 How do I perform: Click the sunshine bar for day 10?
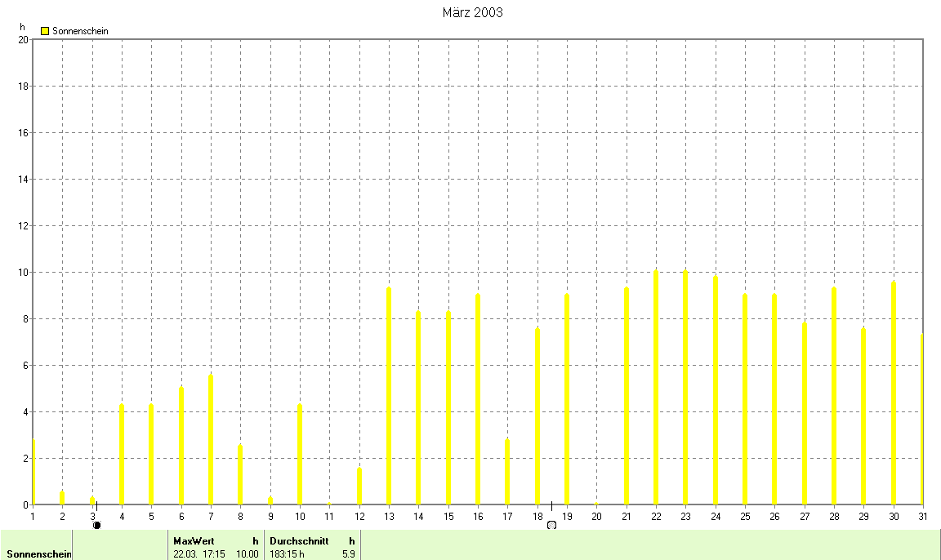tap(300, 454)
